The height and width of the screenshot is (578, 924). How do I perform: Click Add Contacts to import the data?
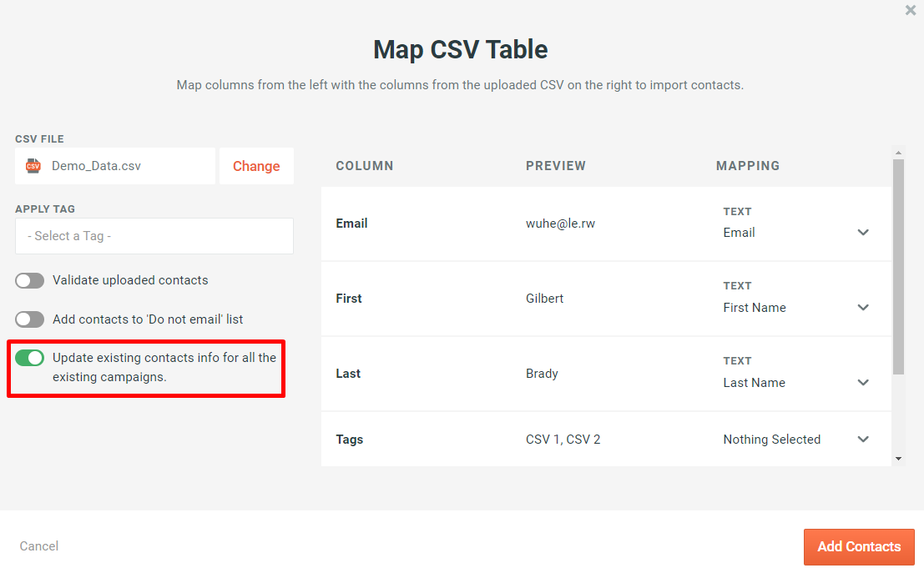(859, 546)
